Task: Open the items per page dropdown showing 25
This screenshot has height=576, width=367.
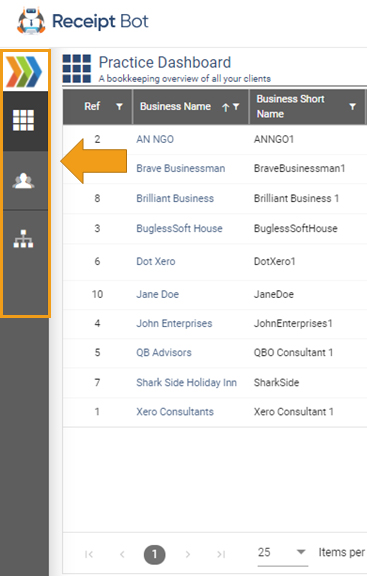Action: 282,552
